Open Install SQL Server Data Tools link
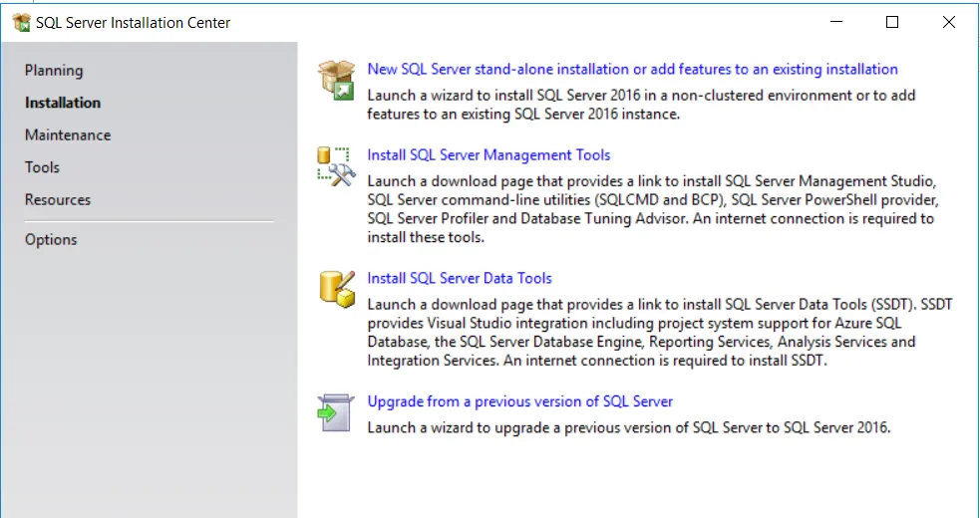Viewport: 980px width, 518px height. click(x=460, y=278)
